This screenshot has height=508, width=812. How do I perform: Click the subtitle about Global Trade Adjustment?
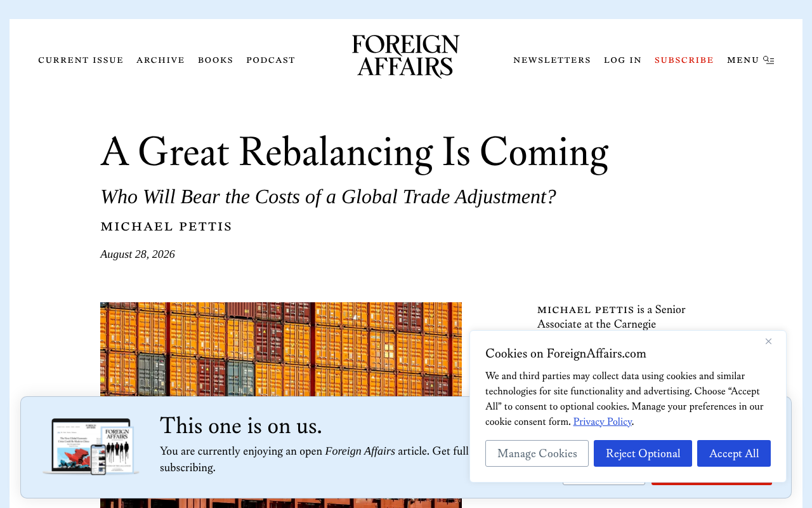328,197
